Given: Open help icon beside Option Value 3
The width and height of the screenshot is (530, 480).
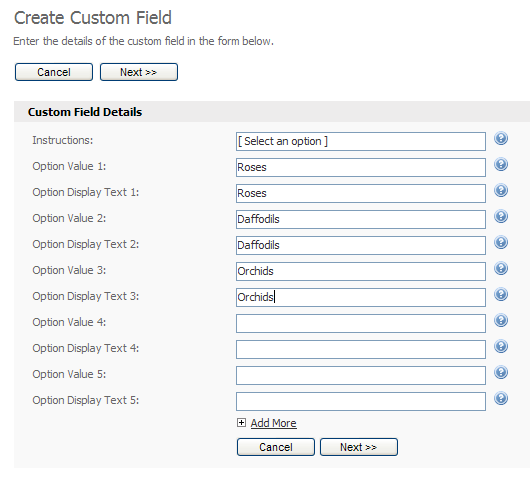Looking at the screenshot, I should point(501,268).
